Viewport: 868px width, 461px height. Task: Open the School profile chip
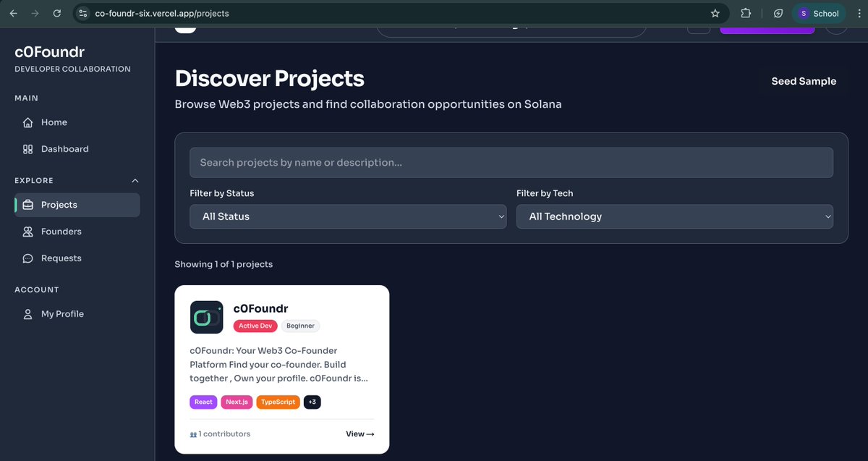click(x=819, y=13)
